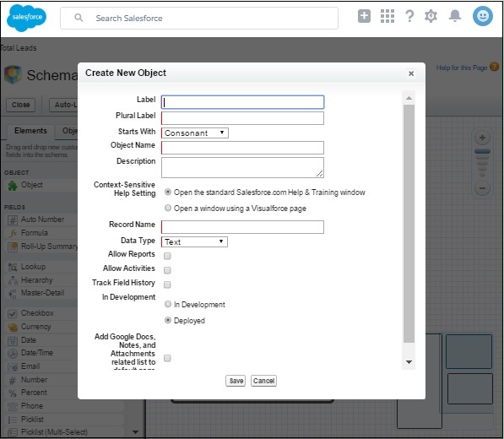Select the Lookup field icon

click(13, 267)
